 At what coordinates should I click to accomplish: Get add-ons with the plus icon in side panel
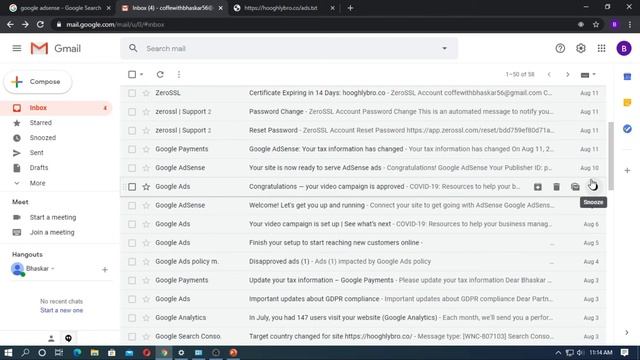(627, 170)
